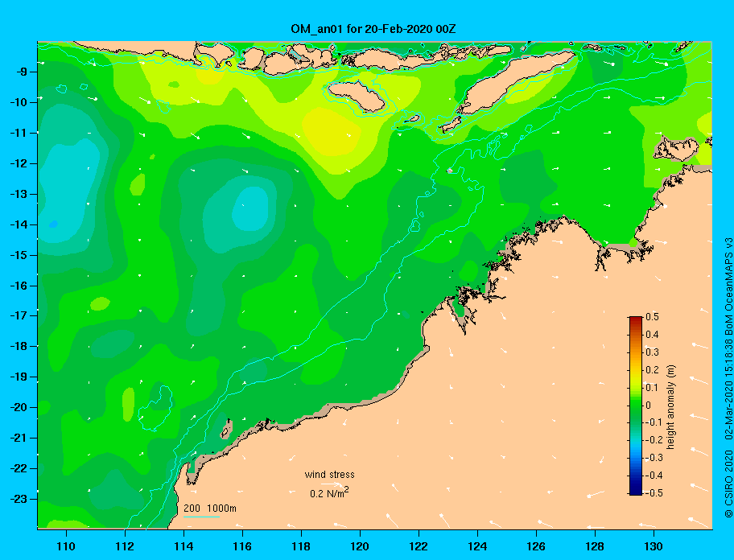The width and height of the screenshot is (734, 560).
Task: Select the "-19" latitude axis label
Action: (x=18, y=377)
